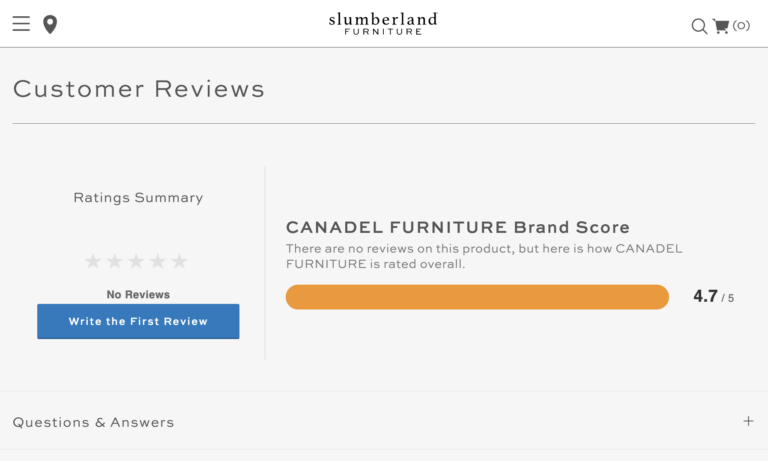Click the 4.7 / 5 rating score
The image size is (768, 461).
713,297
